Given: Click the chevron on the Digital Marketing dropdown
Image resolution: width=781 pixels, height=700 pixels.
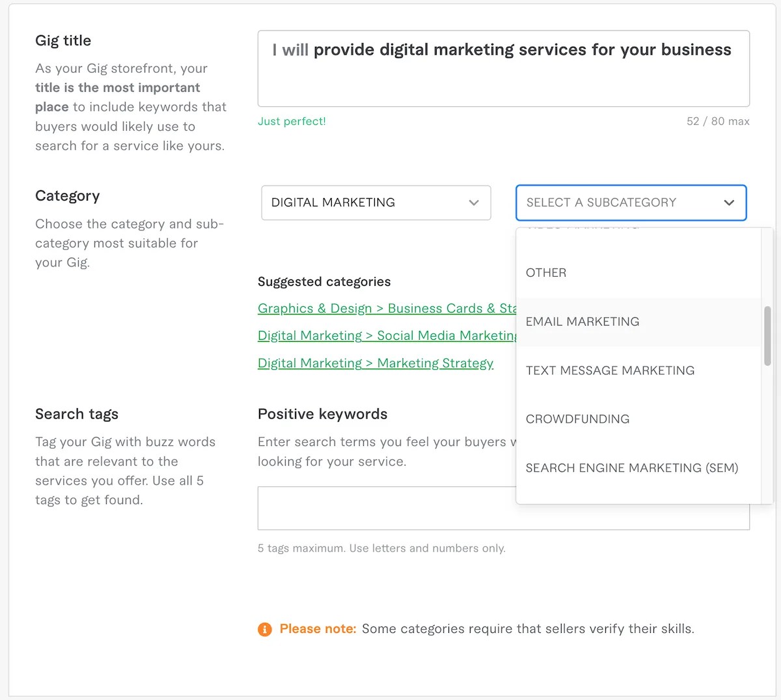Looking at the screenshot, I should coord(474,203).
